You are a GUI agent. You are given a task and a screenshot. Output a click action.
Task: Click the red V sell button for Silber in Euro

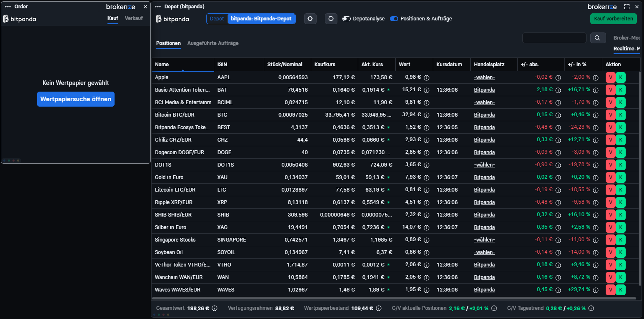tap(610, 227)
